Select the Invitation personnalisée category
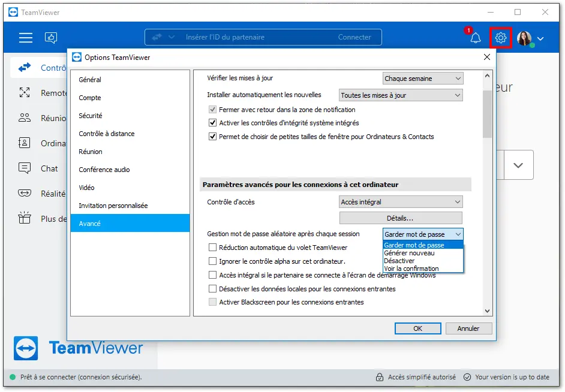Screen dimensions: 565x392 (x=130, y=206)
